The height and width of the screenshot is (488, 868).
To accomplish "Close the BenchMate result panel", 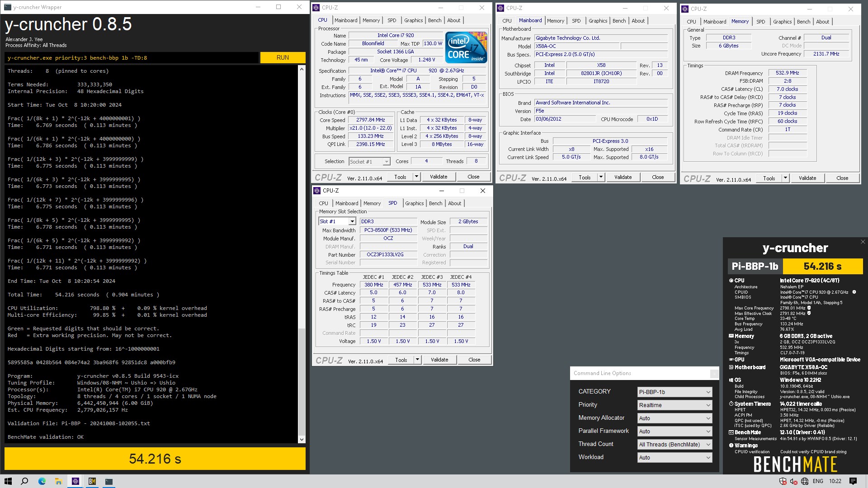I will click(x=863, y=242).
